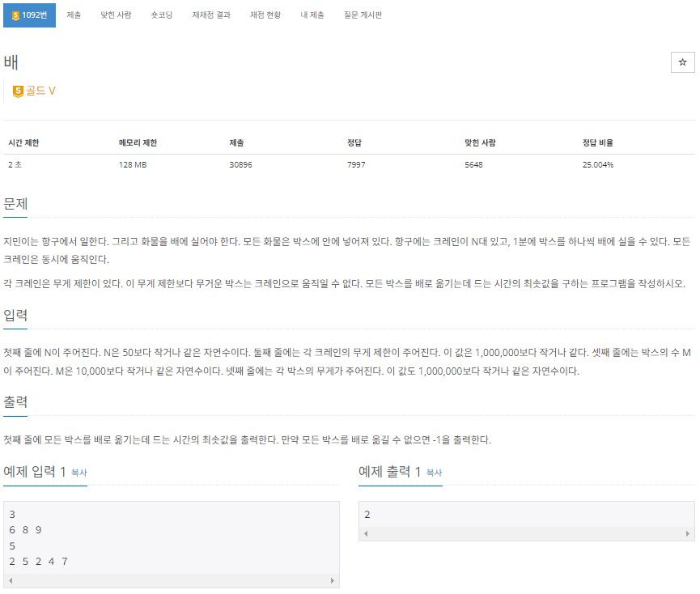The width and height of the screenshot is (700, 594).
Task: Click the 골드 V tier label
Action: tap(40, 91)
